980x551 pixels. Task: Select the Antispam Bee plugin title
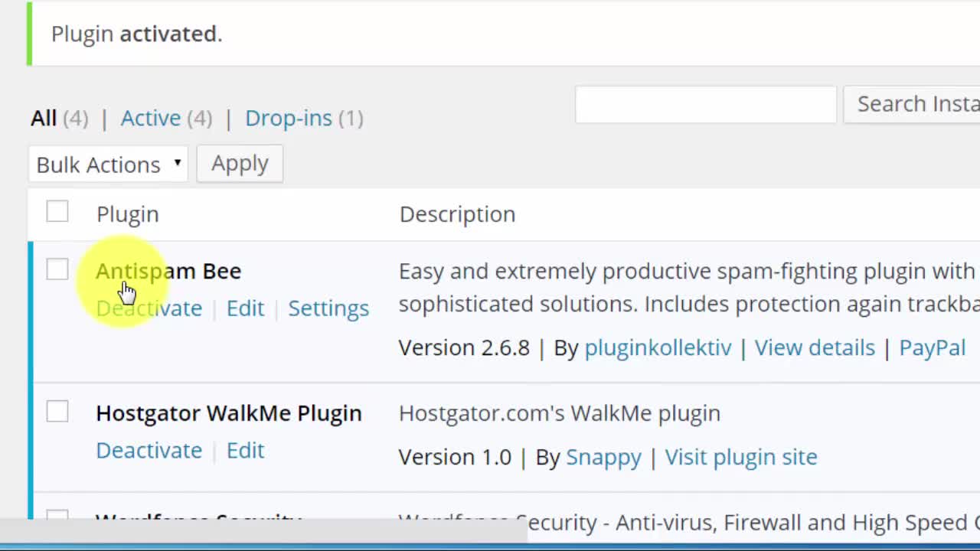pos(168,271)
